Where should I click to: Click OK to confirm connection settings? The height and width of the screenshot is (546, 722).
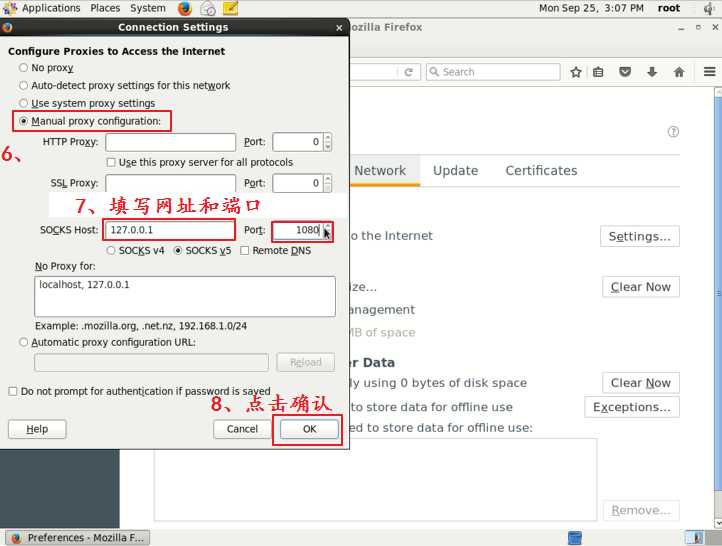tap(309, 429)
